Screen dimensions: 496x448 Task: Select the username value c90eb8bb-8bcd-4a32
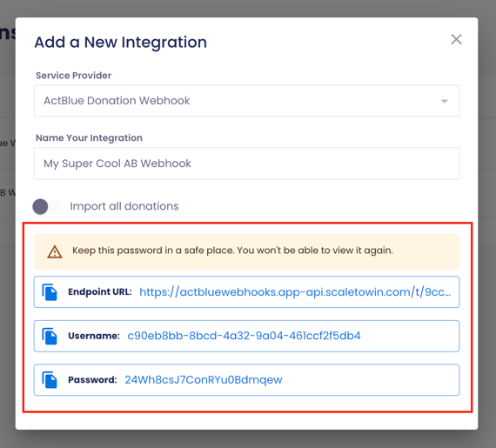point(244,336)
